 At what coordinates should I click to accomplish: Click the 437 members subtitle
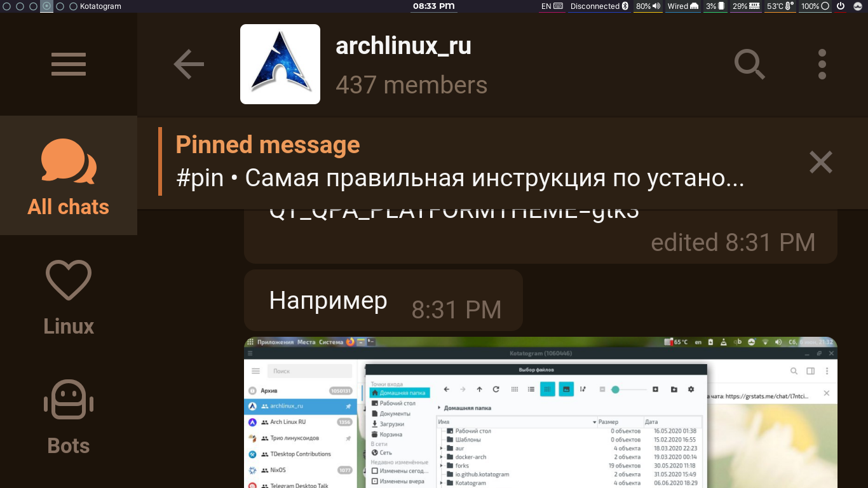(411, 85)
